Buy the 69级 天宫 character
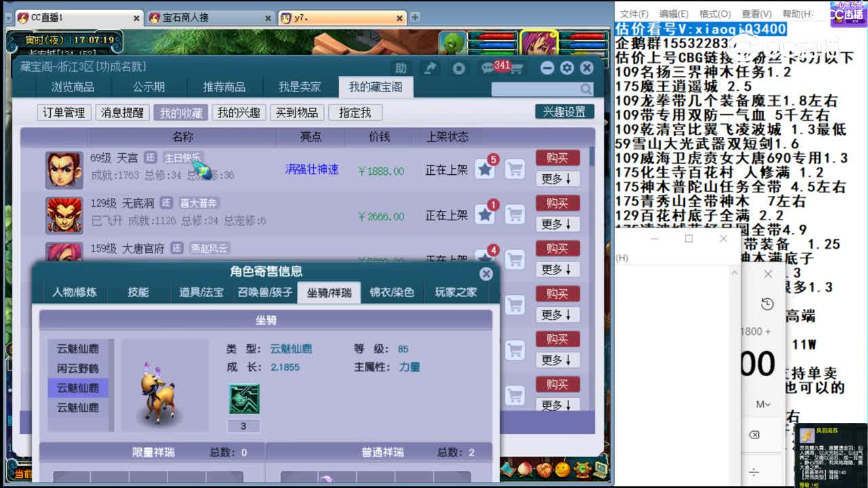The width and height of the screenshot is (868, 488). (x=557, y=158)
